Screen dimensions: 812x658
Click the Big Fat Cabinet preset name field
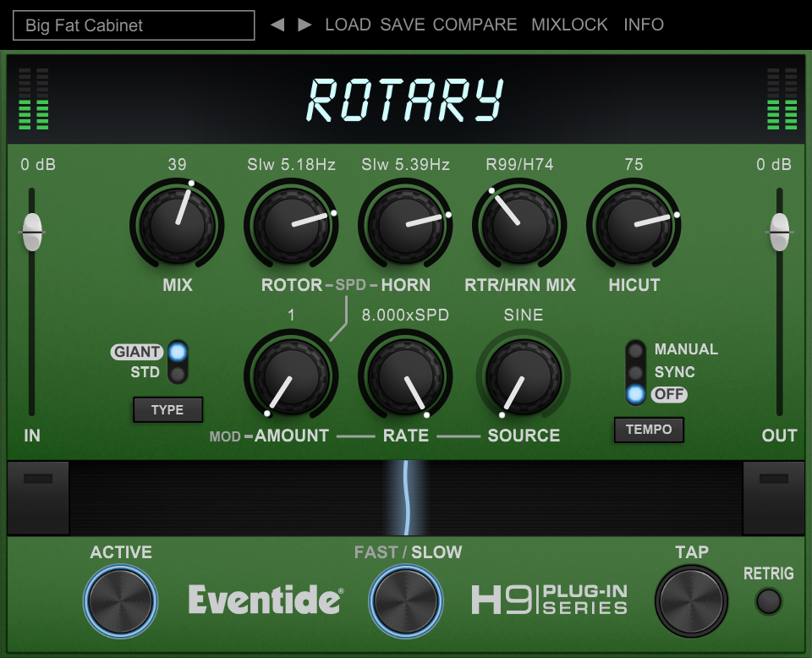134,25
